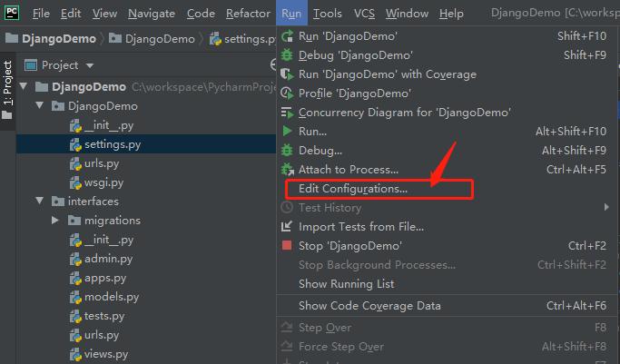Click the Attach to Process bug icon
Image resolution: width=620 pixels, height=364 pixels.
click(287, 170)
